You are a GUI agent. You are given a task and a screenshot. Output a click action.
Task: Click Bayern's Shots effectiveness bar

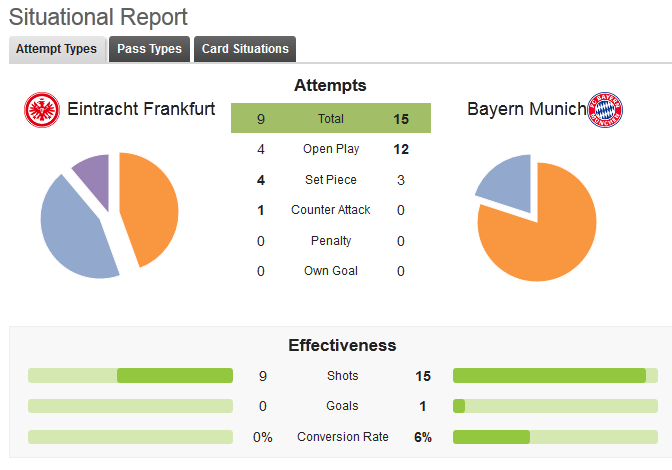pyautogui.click(x=555, y=375)
